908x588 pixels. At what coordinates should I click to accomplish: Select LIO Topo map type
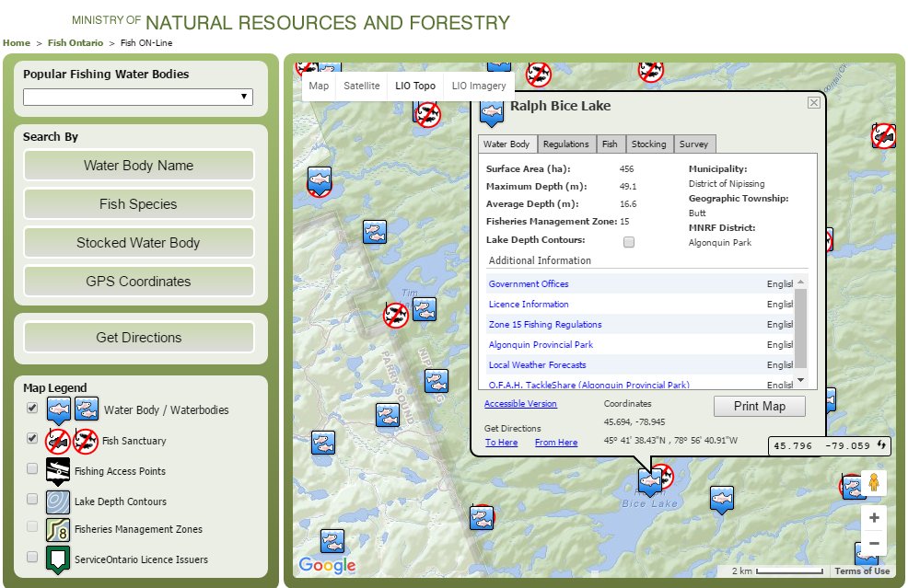click(x=415, y=86)
